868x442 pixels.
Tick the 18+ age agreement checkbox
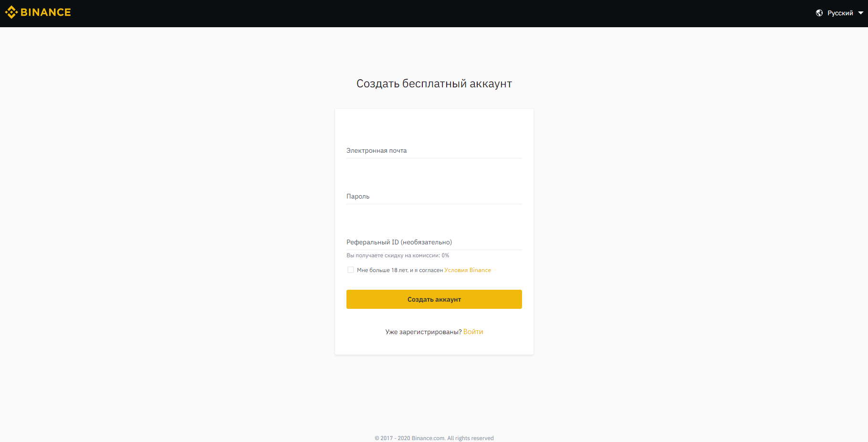pos(351,270)
